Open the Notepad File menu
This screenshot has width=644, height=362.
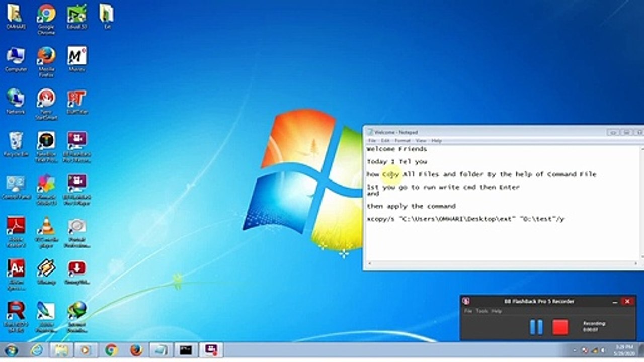coord(372,141)
